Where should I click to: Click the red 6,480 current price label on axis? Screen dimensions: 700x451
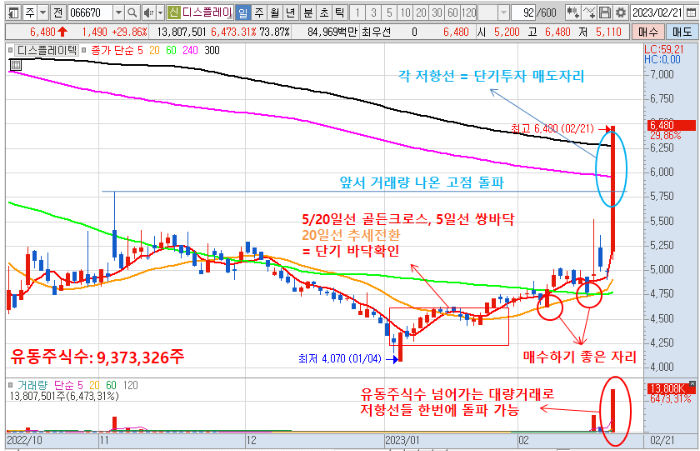(672, 125)
